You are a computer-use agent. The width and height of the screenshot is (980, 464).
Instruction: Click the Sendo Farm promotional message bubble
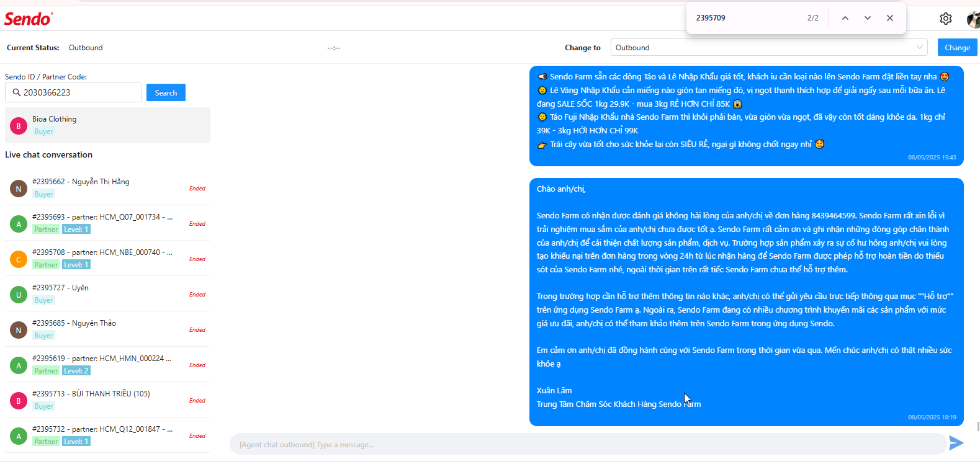(x=747, y=116)
